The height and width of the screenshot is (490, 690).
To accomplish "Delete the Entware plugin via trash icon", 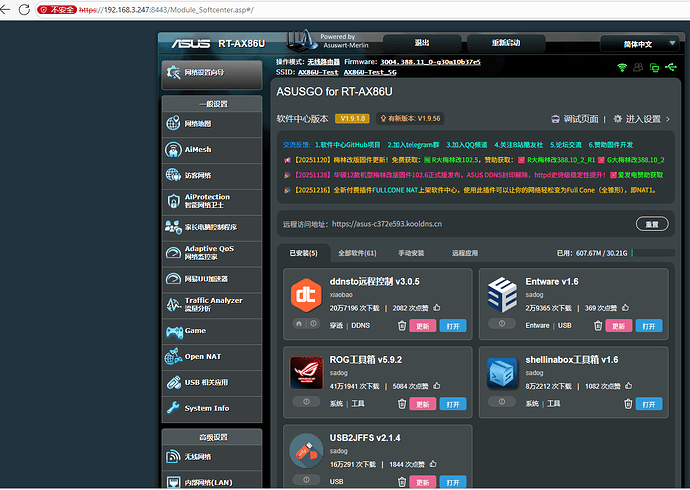I will [x=598, y=326].
